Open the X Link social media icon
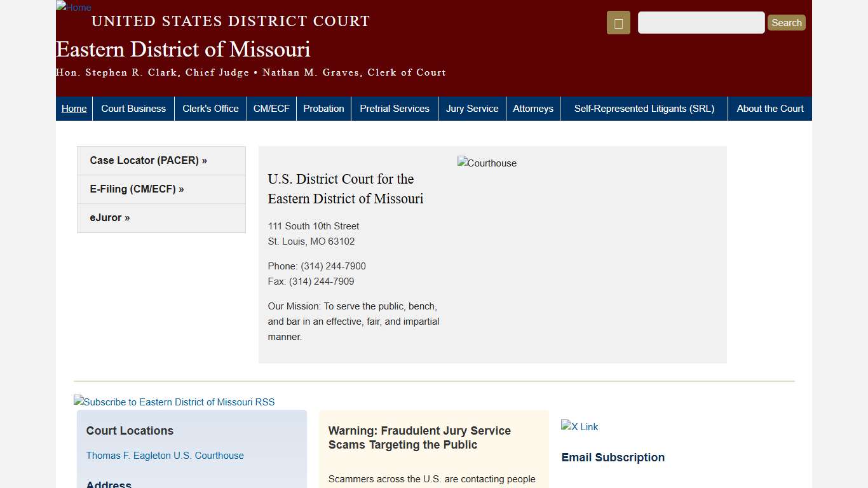 (579, 426)
